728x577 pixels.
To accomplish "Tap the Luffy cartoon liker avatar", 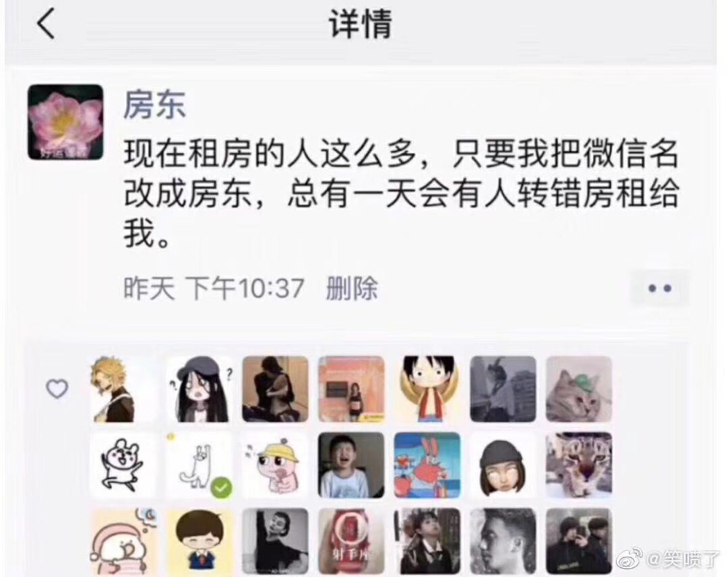I will (x=427, y=389).
